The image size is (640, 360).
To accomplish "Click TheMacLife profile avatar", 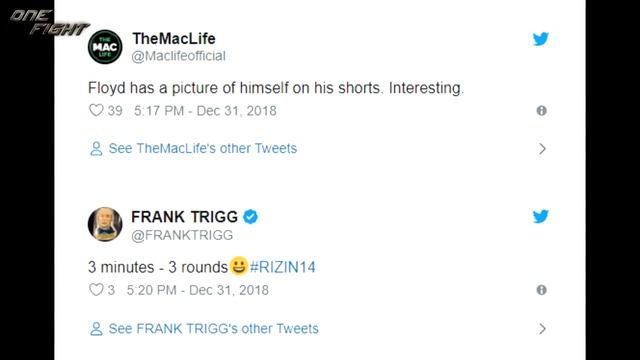I will pos(105,47).
